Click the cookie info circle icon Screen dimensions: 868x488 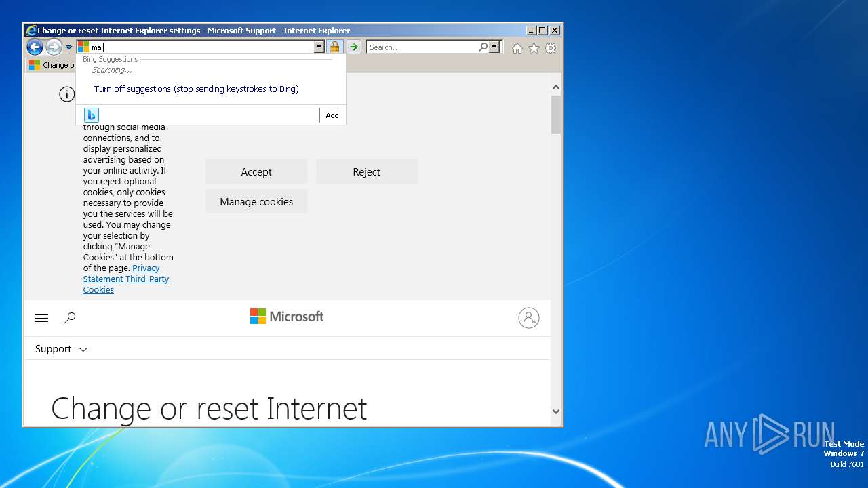[66, 94]
